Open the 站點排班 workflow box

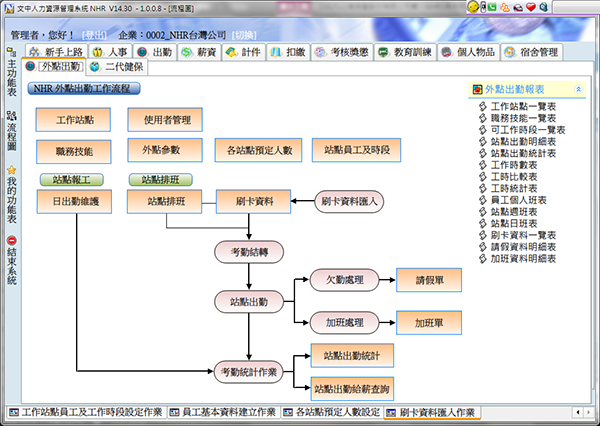pos(165,201)
